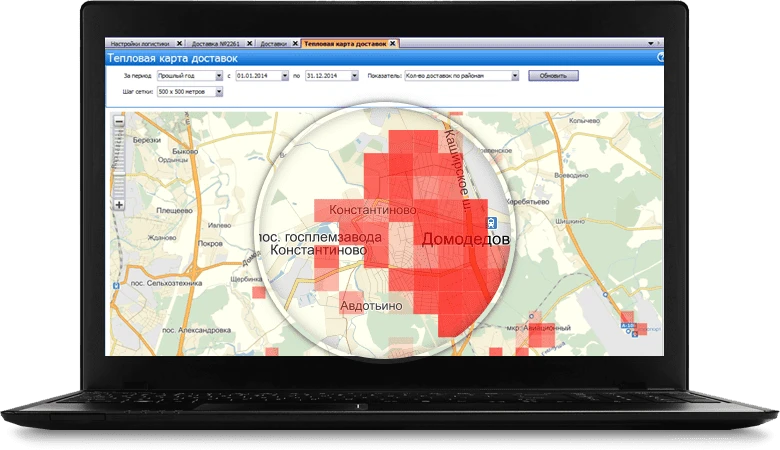Screen dimensions: 780x450
Task: Click the map zoom in plus button
Action: pyautogui.click(x=119, y=205)
